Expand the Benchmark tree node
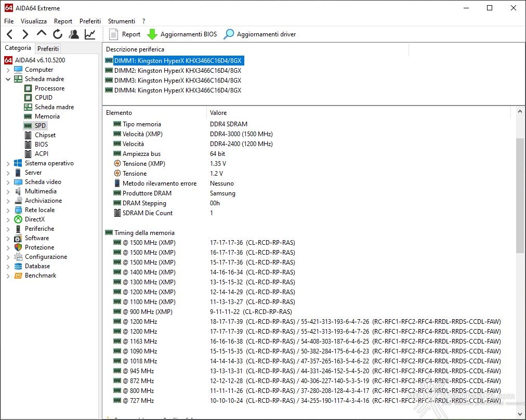This screenshot has height=420, width=526. tap(8, 275)
